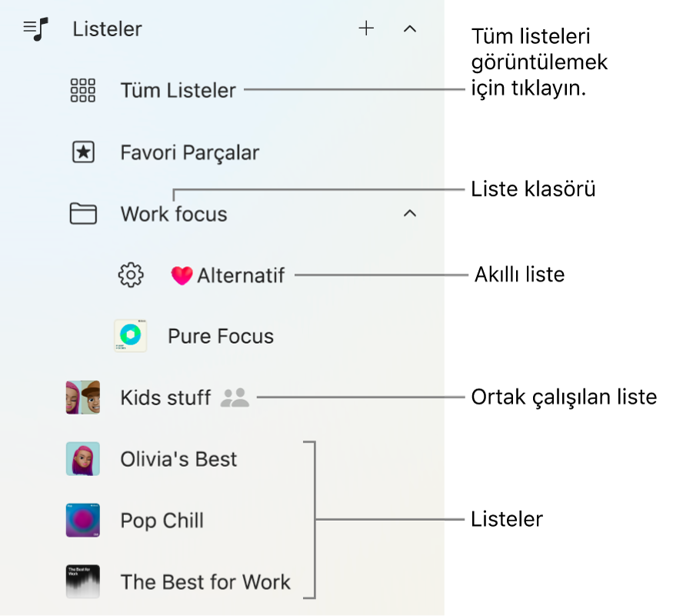Click the smart playlist gear icon
673x616 pixels.
pyautogui.click(x=131, y=275)
